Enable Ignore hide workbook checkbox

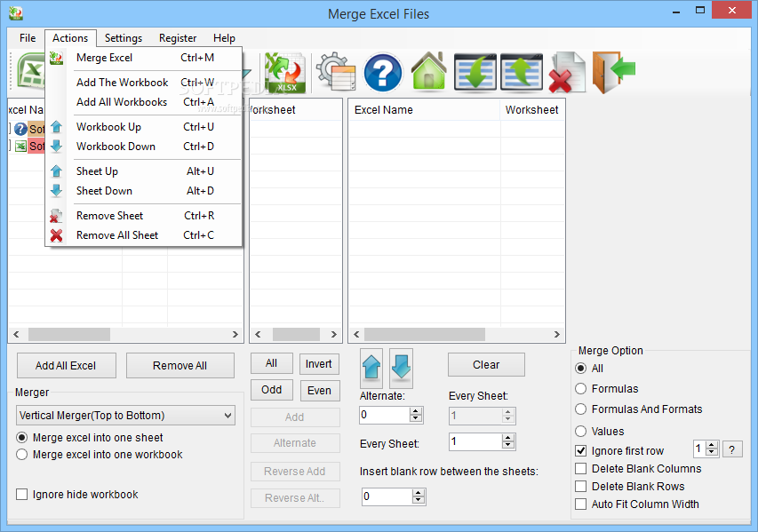point(21,495)
